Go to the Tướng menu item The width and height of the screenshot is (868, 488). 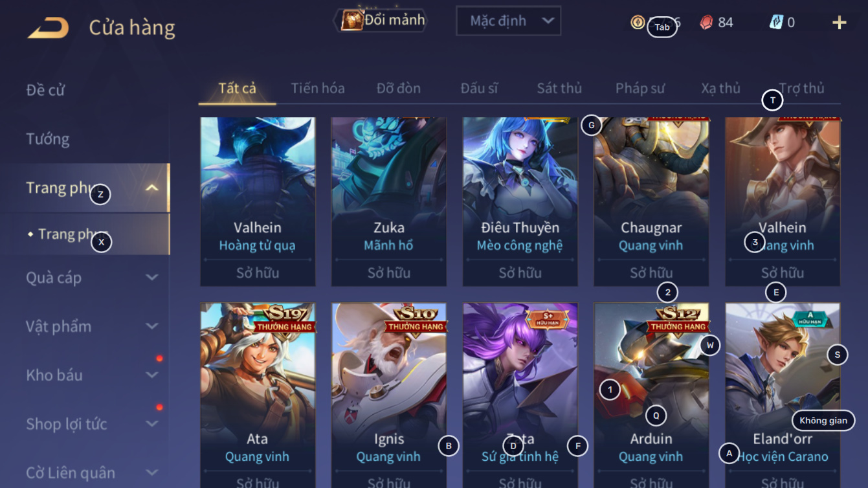pyautogui.click(x=48, y=139)
